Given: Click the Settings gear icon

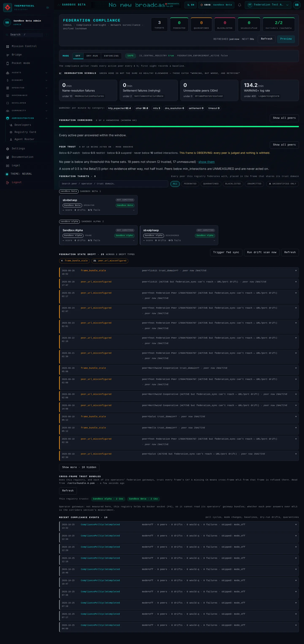Looking at the screenshot, I should (8, 149).
